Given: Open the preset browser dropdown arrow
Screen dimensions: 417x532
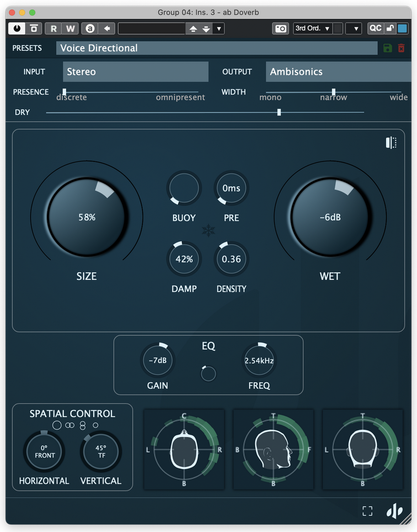Looking at the screenshot, I should [219, 29].
